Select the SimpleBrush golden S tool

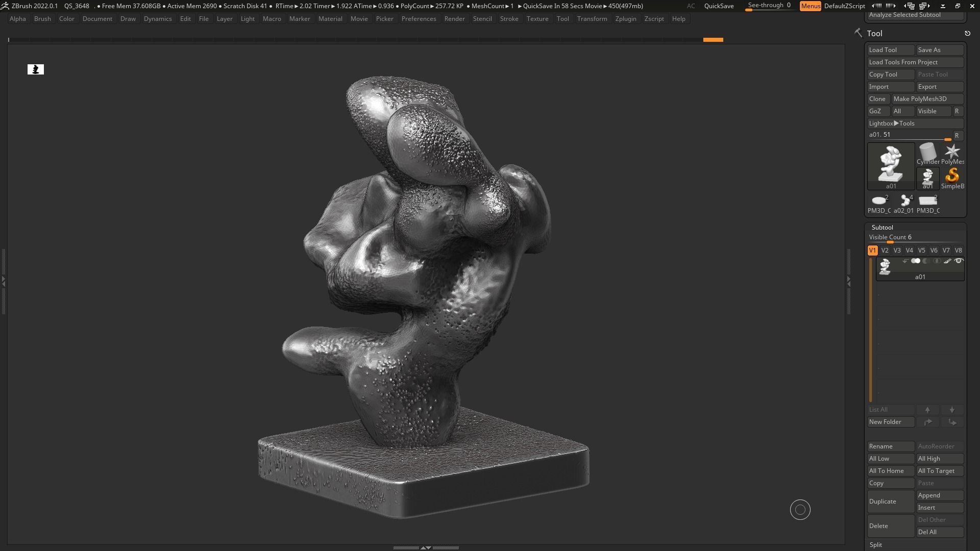click(x=952, y=178)
